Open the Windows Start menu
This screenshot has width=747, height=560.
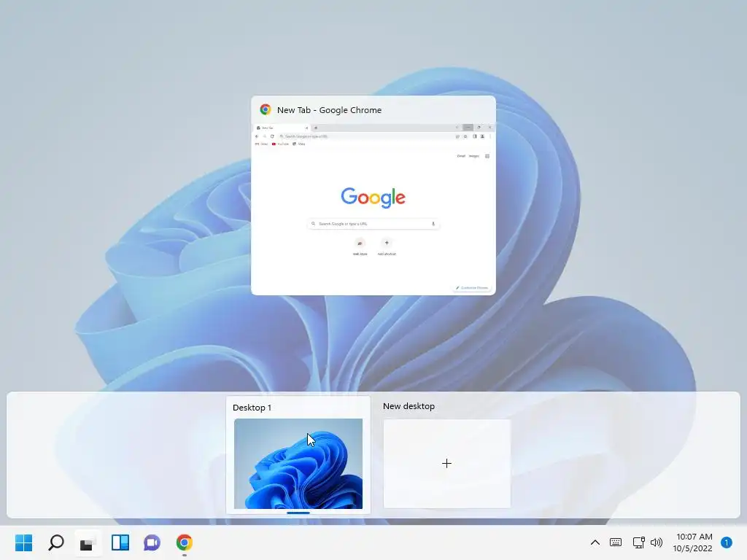click(x=24, y=542)
